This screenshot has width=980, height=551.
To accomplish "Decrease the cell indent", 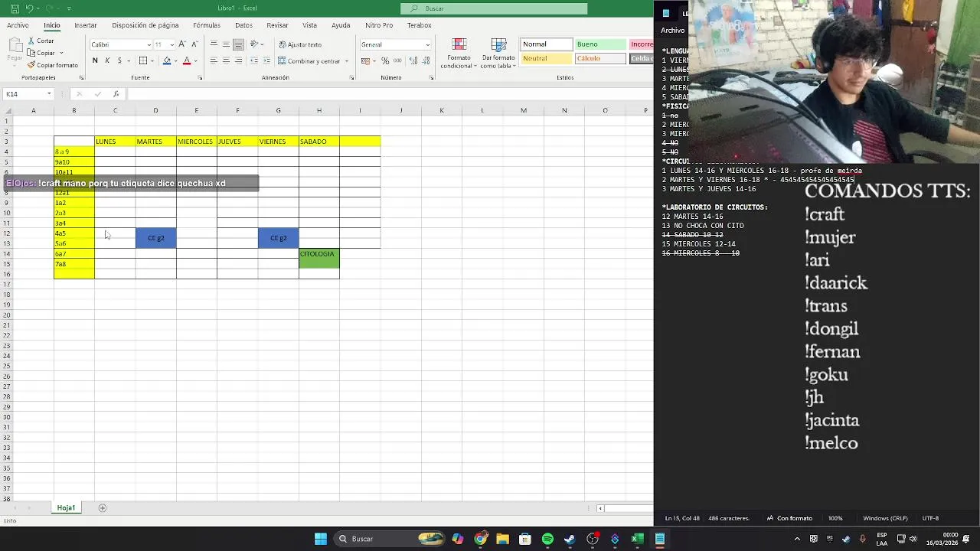I will (256, 60).
